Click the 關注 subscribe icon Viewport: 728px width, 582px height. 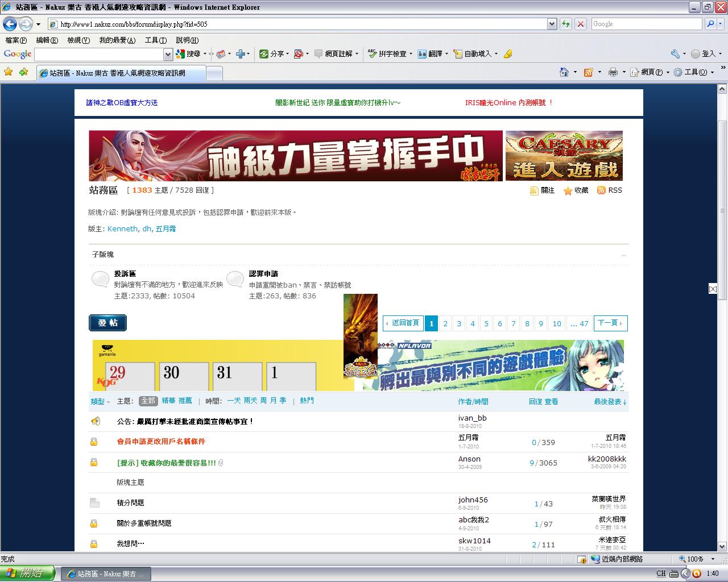pyautogui.click(x=534, y=191)
